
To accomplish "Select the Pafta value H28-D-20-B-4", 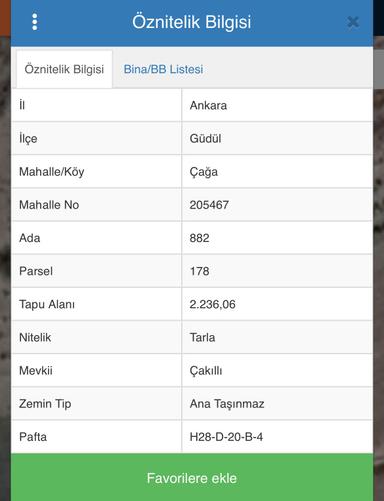I will pyautogui.click(x=226, y=437).
